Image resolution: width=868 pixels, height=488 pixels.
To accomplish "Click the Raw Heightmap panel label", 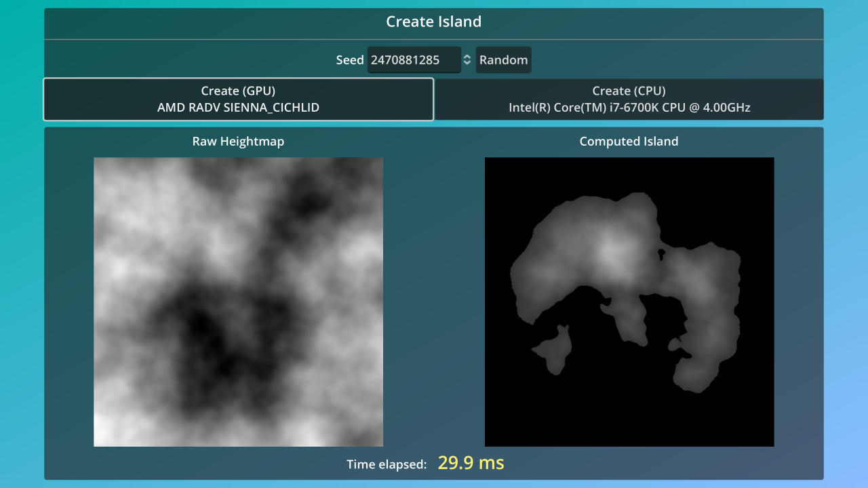I will click(238, 141).
